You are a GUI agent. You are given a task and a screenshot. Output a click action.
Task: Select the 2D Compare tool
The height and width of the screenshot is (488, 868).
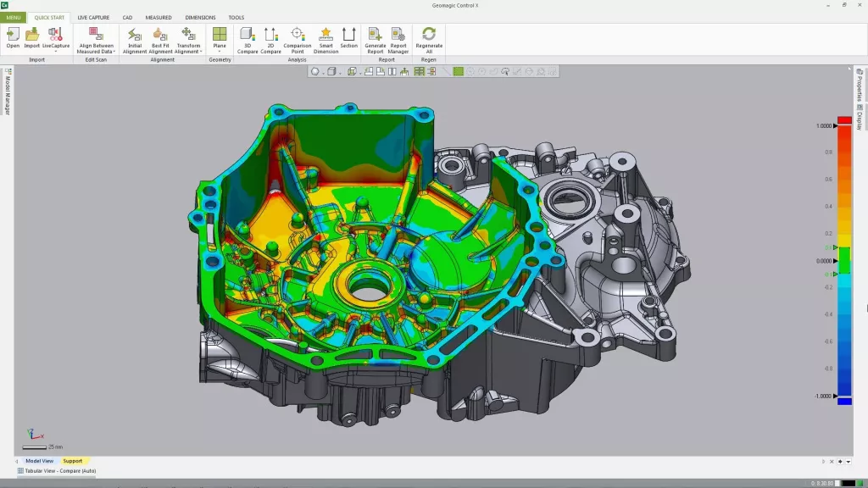click(x=270, y=38)
